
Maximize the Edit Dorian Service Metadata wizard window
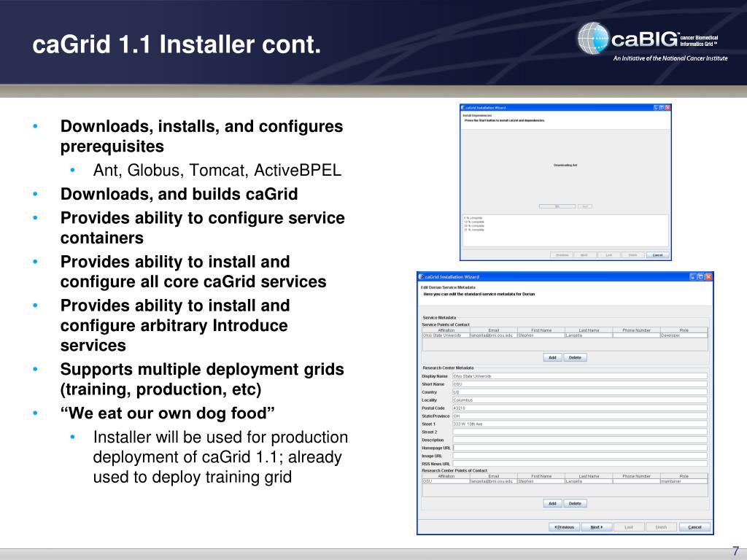point(701,276)
